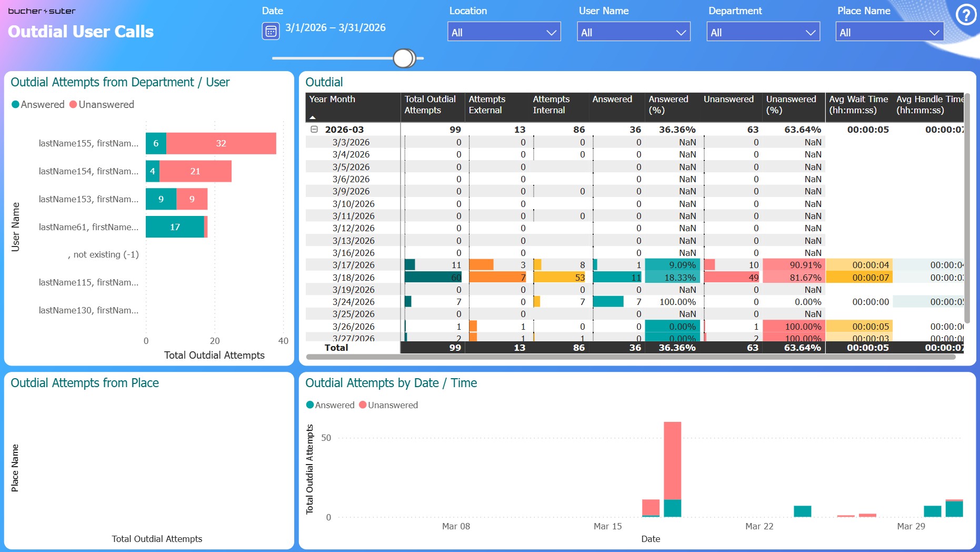Image resolution: width=980 pixels, height=552 pixels.
Task: Click the sort arrow under Year Month
Action: click(x=313, y=117)
